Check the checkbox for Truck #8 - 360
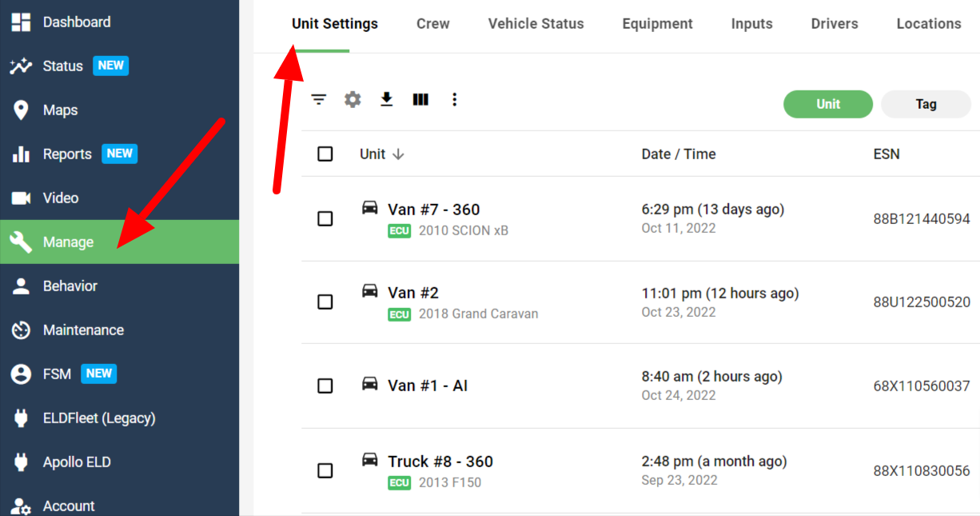 pos(325,470)
